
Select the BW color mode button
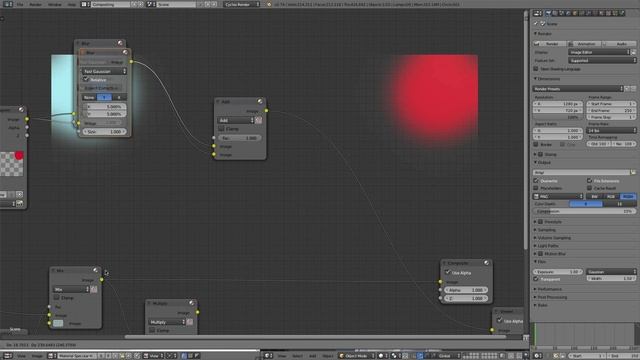(594, 196)
